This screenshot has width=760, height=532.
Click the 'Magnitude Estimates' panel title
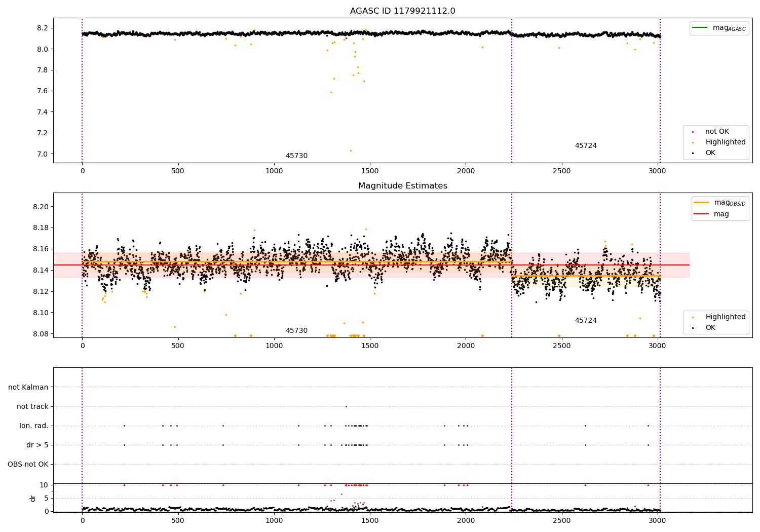(x=403, y=186)
